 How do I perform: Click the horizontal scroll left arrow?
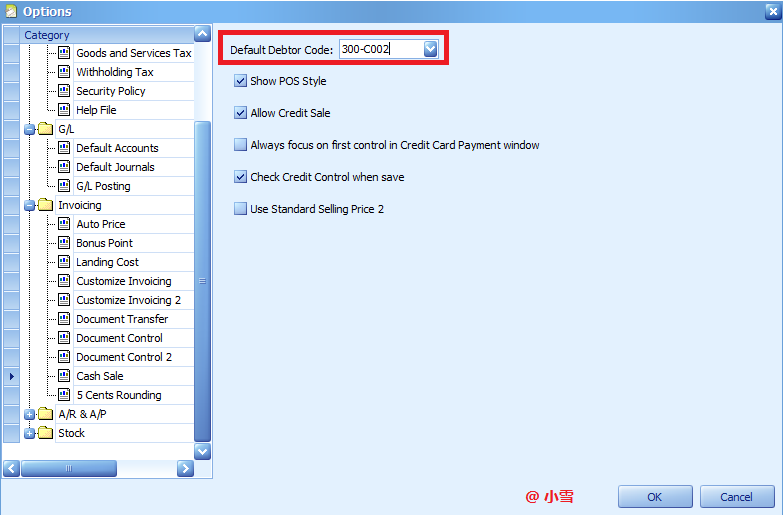pos(11,468)
